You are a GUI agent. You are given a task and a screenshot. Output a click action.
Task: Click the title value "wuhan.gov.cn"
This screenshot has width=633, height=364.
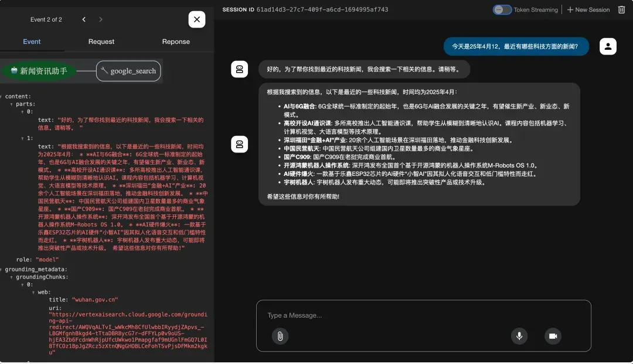pos(95,300)
